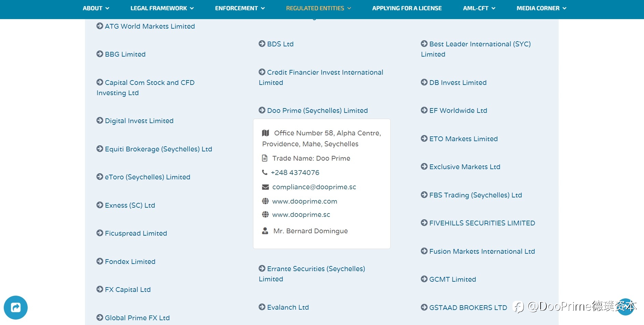Click the arrow icon beside Doo Prime (Seychelles)

pyautogui.click(x=262, y=110)
